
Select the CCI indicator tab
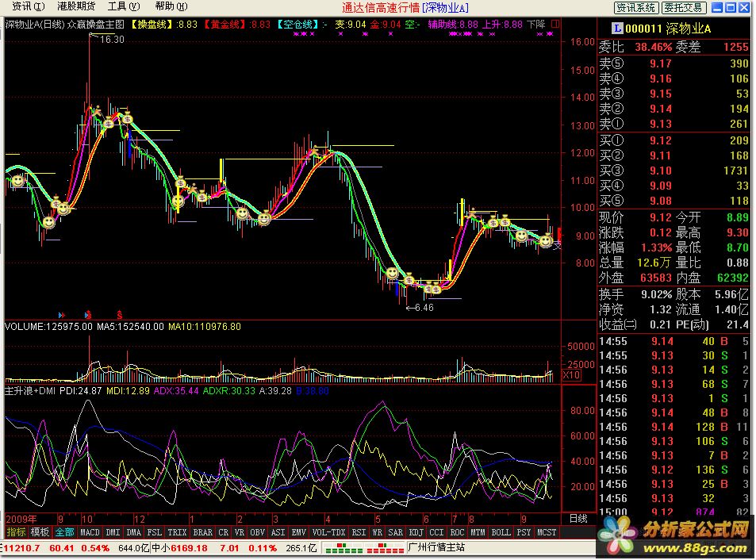[x=436, y=532]
